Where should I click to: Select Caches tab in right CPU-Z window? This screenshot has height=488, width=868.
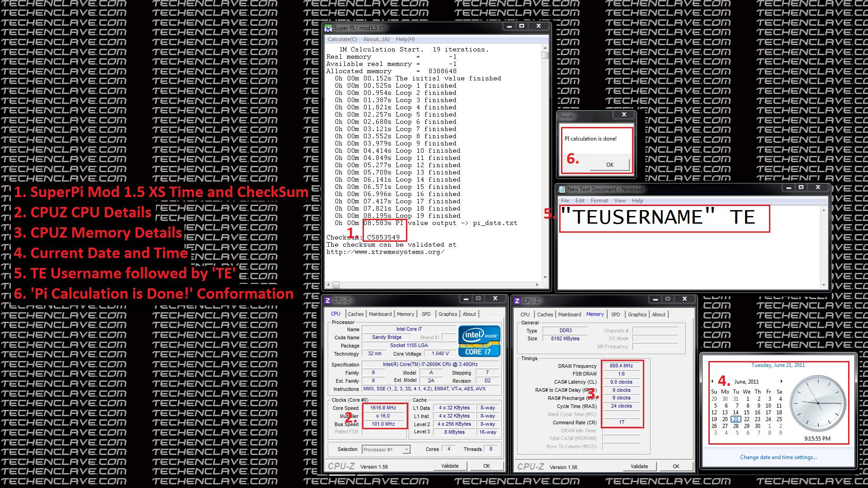(545, 314)
